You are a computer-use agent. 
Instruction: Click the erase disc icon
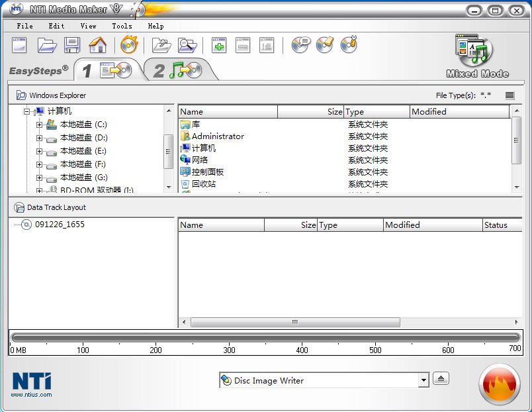point(325,44)
